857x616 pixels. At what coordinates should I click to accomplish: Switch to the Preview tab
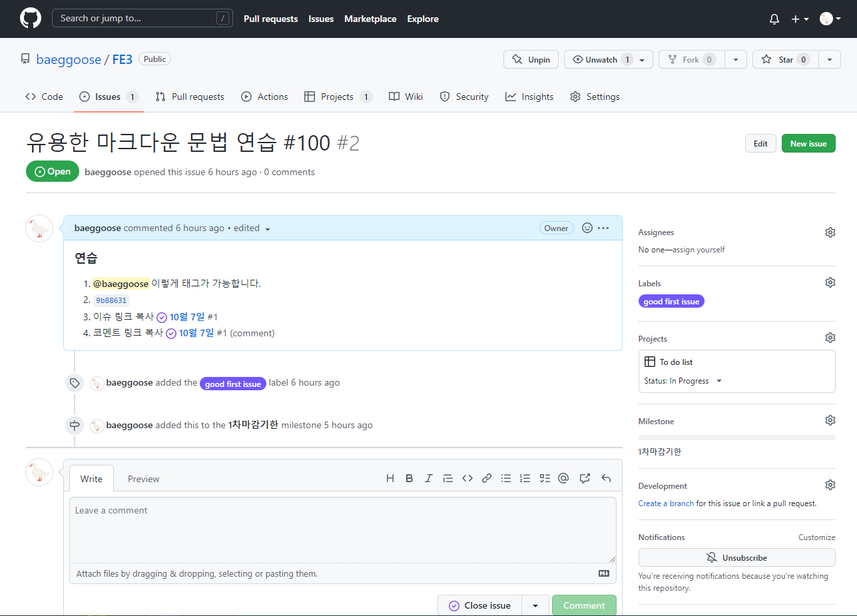click(144, 479)
